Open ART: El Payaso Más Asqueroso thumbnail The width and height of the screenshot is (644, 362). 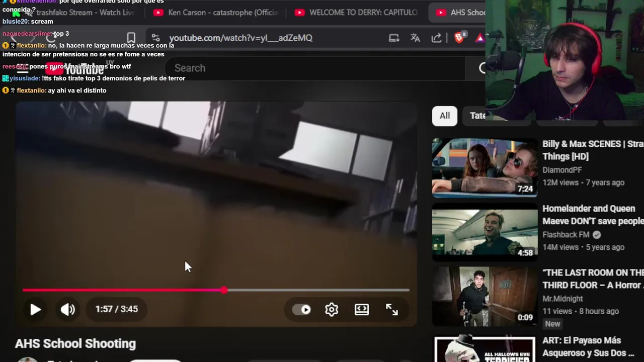(485, 349)
